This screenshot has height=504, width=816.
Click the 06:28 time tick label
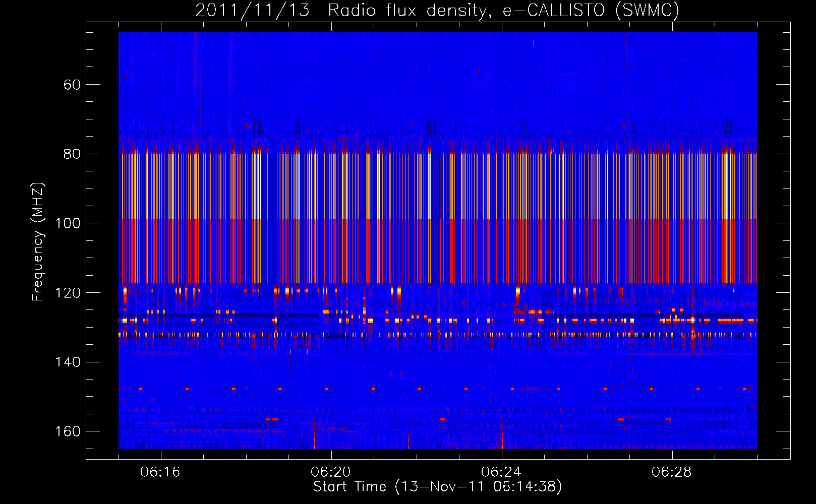tap(671, 472)
